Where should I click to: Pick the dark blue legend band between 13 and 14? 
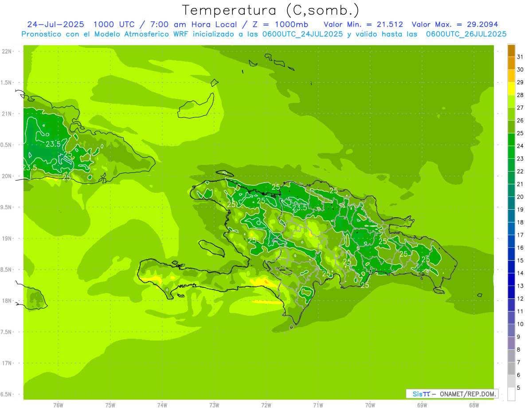[511, 280]
